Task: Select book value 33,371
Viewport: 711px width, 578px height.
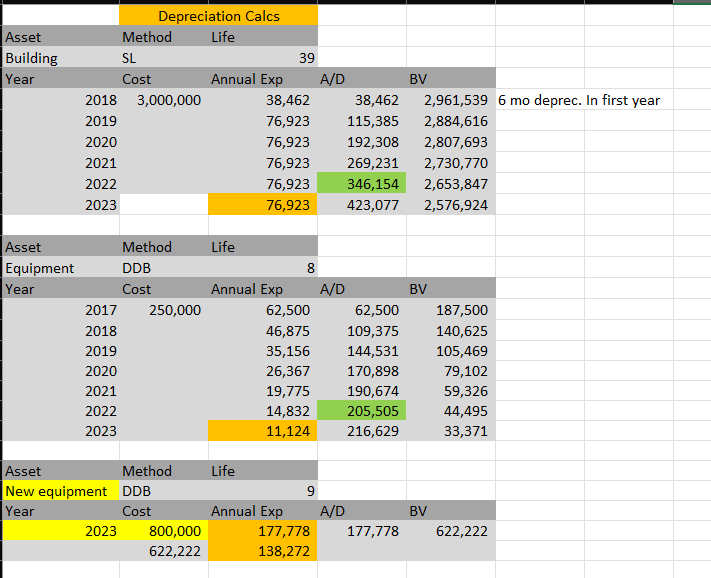Action: (451, 431)
